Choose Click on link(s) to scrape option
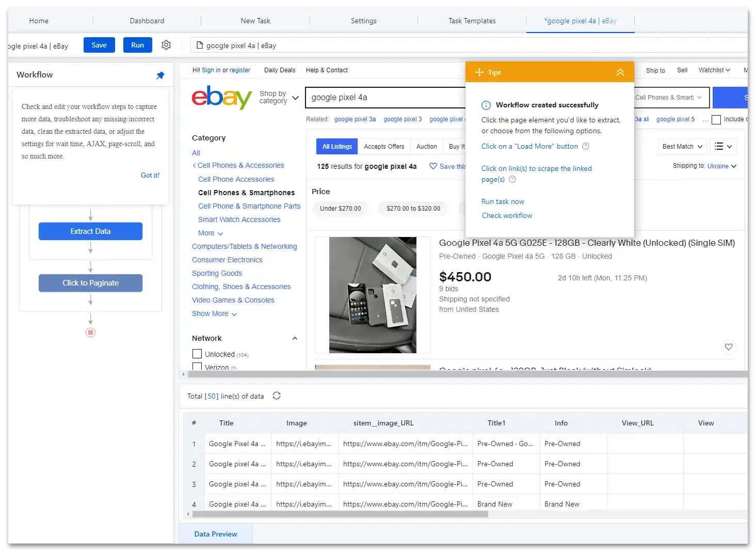Image resolution: width=756 pixels, height=552 pixels. [x=537, y=174]
